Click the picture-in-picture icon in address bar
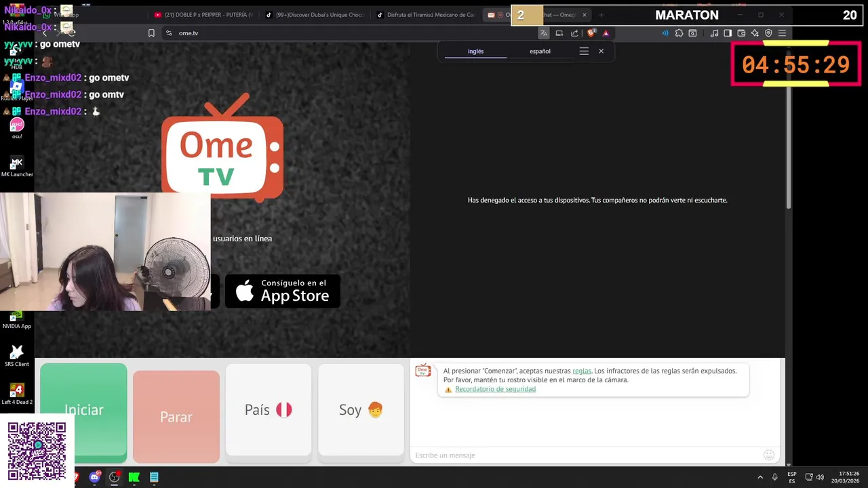Viewport: 868px width, 488px height. pyautogui.click(x=559, y=33)
